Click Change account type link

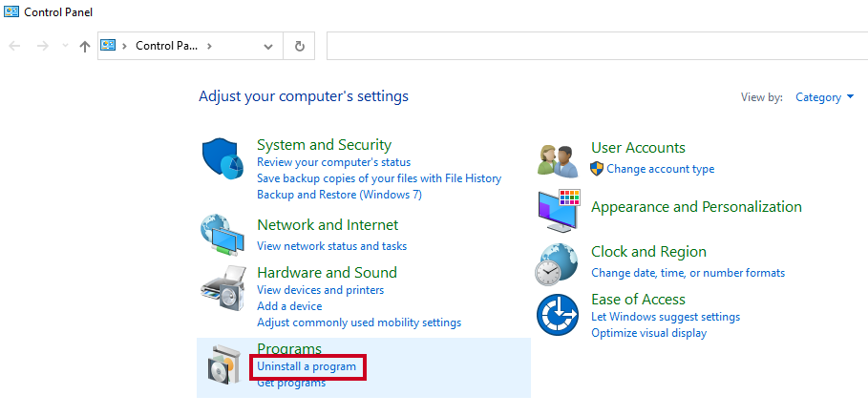click(661, 169)
